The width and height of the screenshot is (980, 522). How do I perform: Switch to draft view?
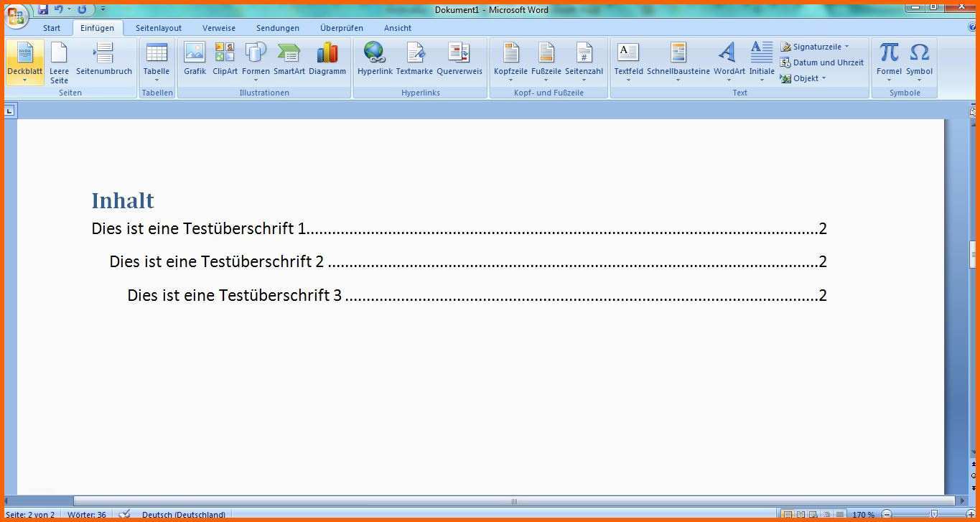tap(839, 514)
